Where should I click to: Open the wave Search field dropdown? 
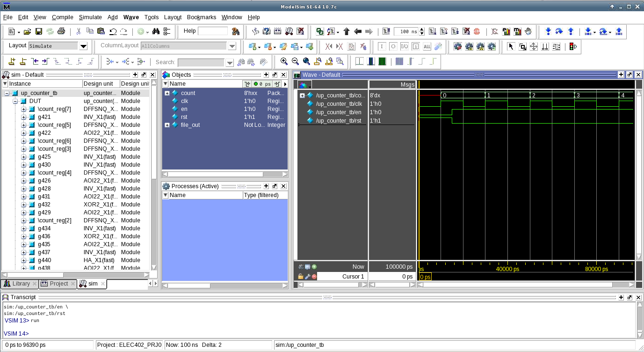pos(229,62)
